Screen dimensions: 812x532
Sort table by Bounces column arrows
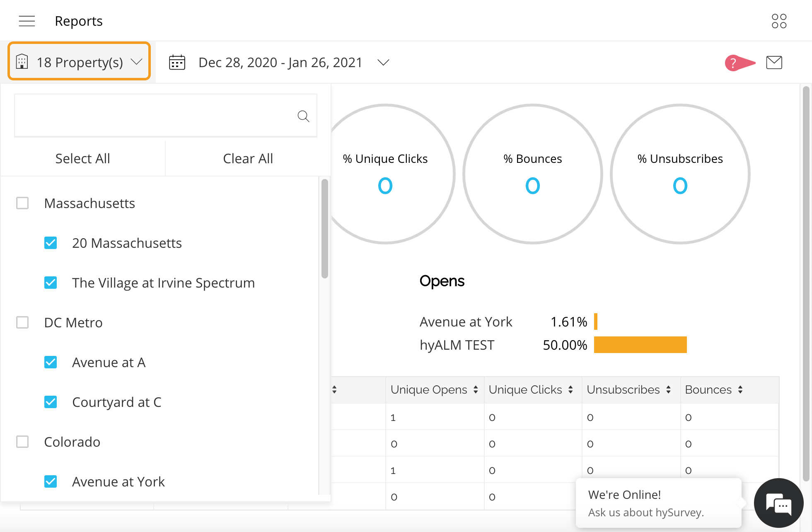coord(740,389)
